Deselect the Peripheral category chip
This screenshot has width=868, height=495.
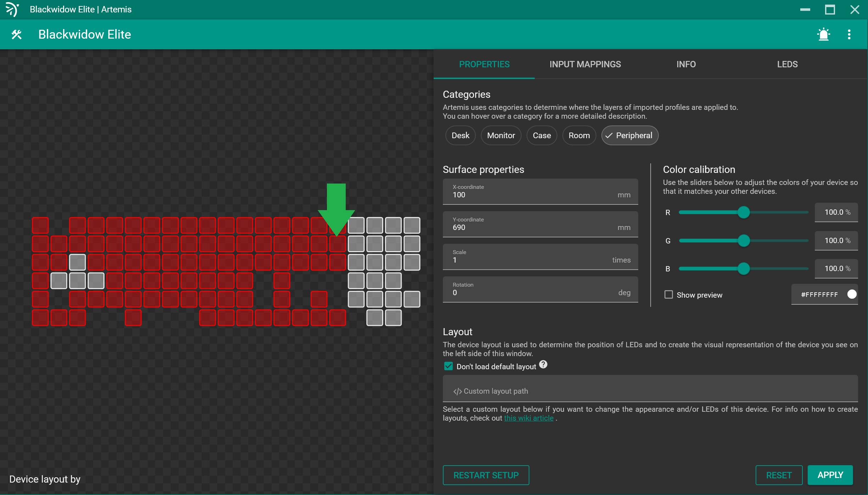pyautogui.click(x=629, y=135)
